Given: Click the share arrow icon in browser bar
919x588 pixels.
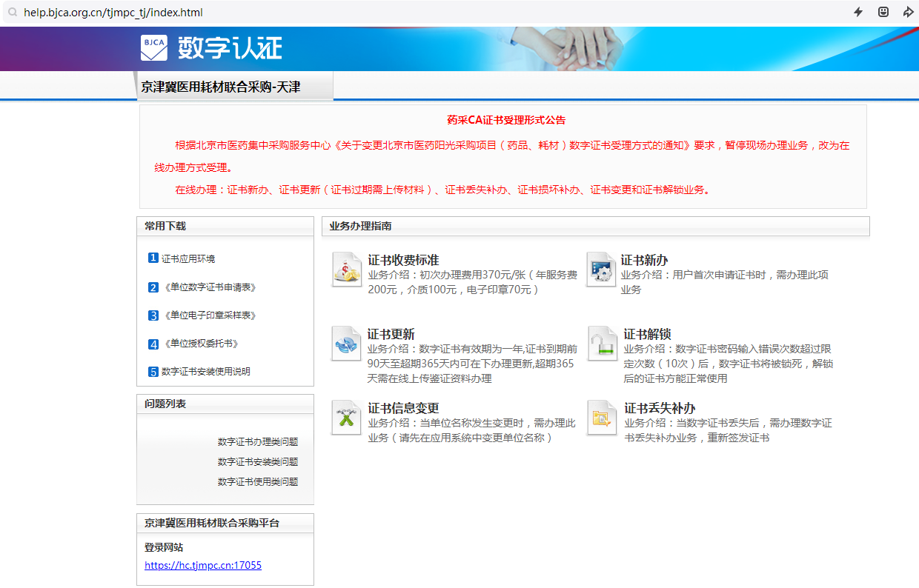Looking at the screenshot, I should coord(908,12).
